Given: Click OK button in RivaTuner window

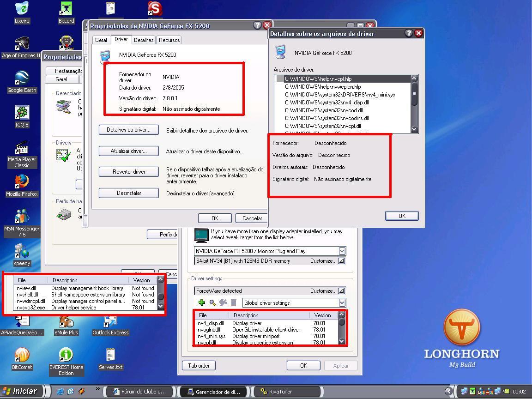Looking at the screenshot, I should coord(304,365).
